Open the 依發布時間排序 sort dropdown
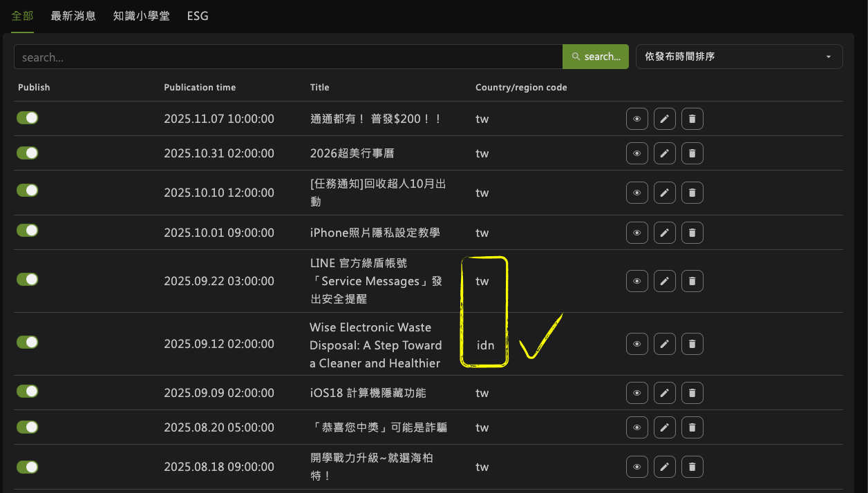 [x=739, y=57]
